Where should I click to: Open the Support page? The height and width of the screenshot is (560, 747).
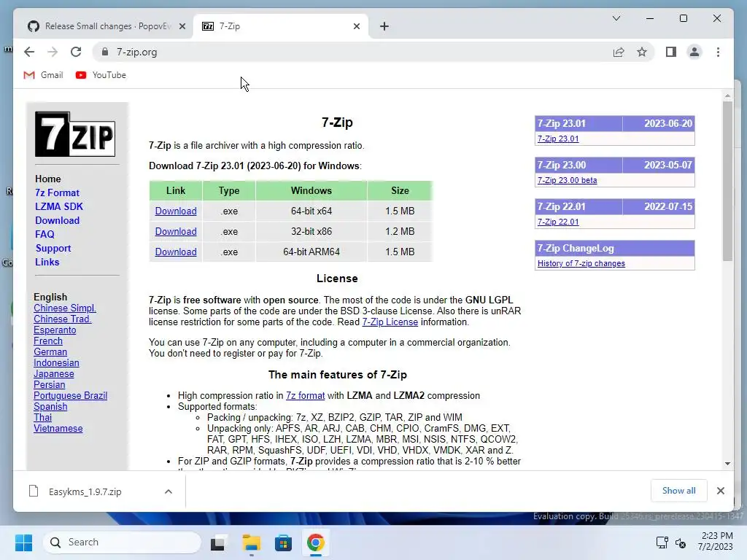(53, 248)
